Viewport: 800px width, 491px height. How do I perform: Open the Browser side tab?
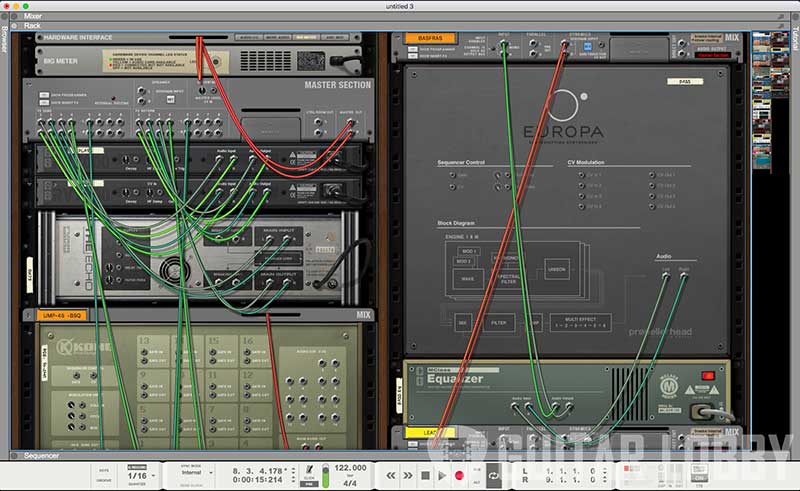(4, 38)
